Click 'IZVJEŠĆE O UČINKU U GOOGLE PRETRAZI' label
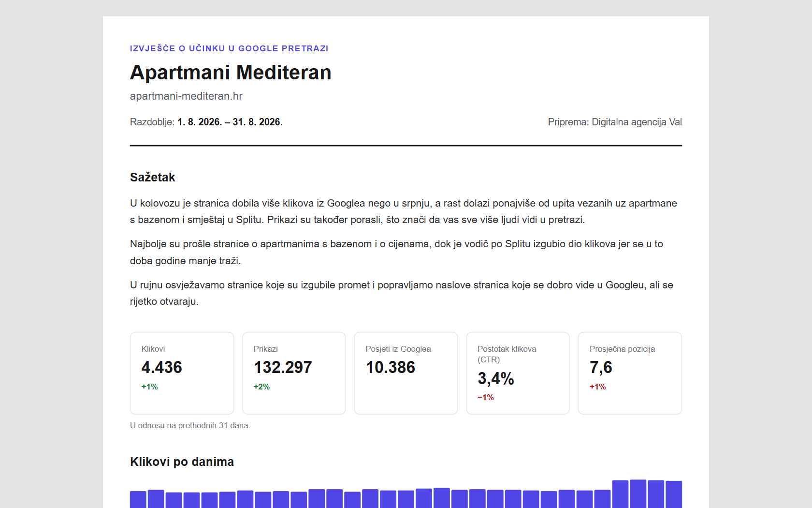812x508 pixels. pos(229,48)
